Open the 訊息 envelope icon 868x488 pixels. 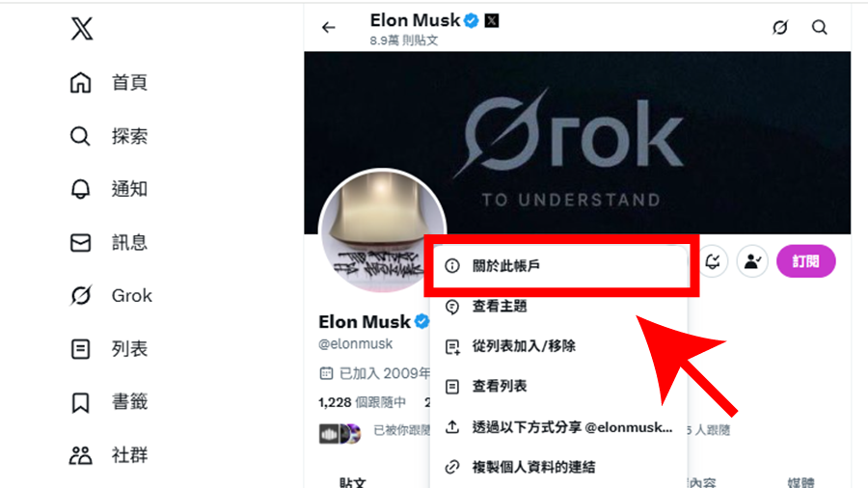click(80, 242)
